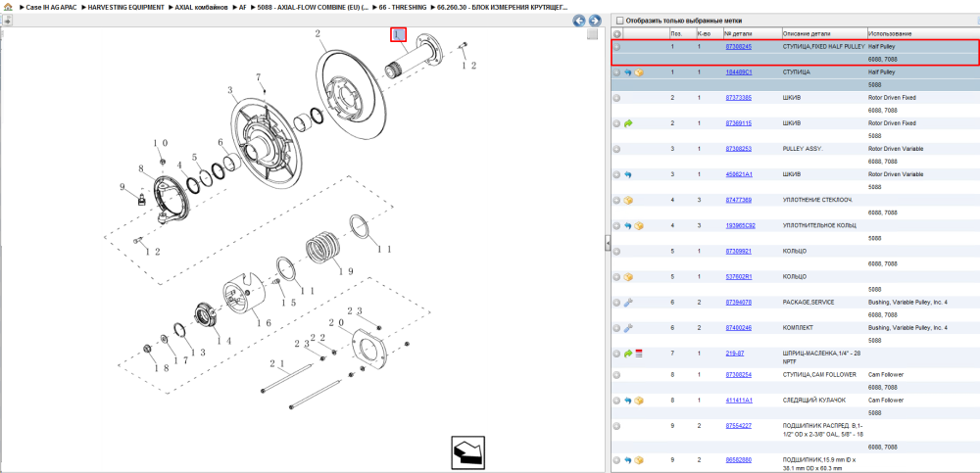This screenshot has height=473, width=980.
Task: Go to previous diagram with left arrow
Action: (x=579, y=21)
